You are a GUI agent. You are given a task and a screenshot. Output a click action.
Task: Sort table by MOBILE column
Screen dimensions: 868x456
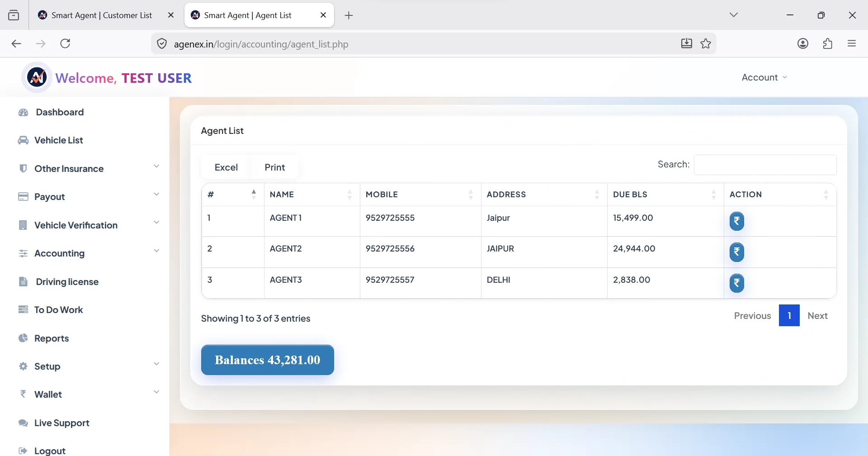click(420, 195)
